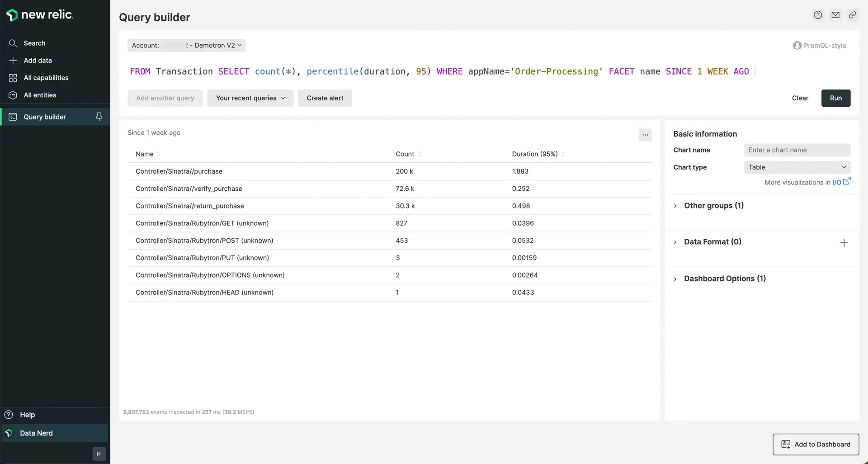
Task: Add a Data Format with the plus icon
Action: pyautogui.click(x=844, y=243)
